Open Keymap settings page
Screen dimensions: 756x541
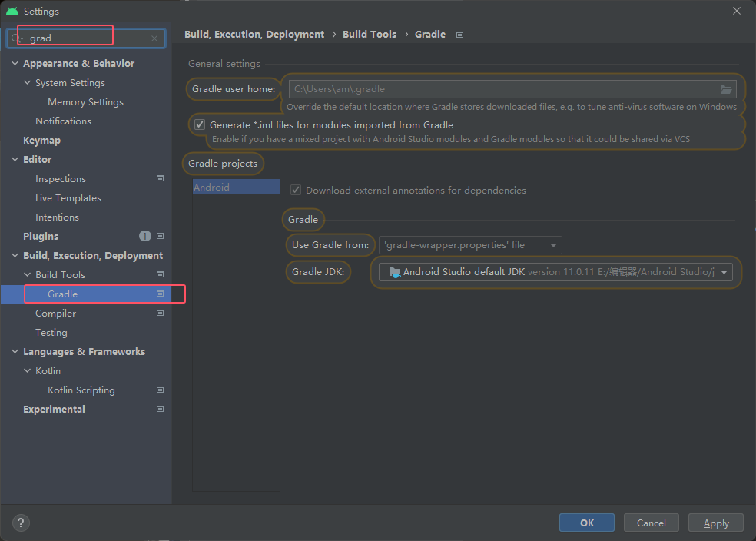click(42, 141)
